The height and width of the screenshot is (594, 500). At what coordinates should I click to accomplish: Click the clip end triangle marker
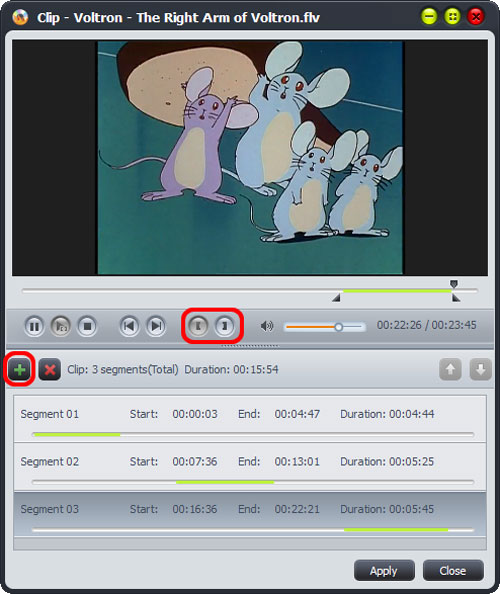coord(456,299)
